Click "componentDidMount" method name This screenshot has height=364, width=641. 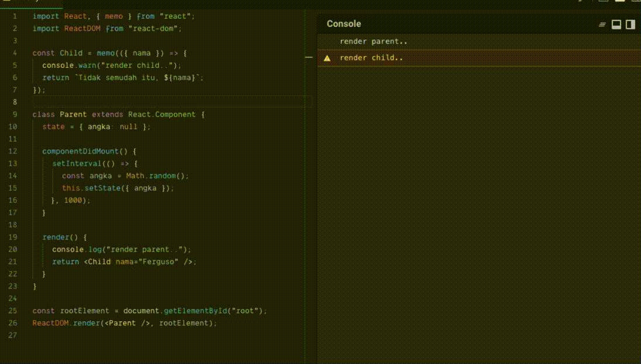tap(80, 152)
